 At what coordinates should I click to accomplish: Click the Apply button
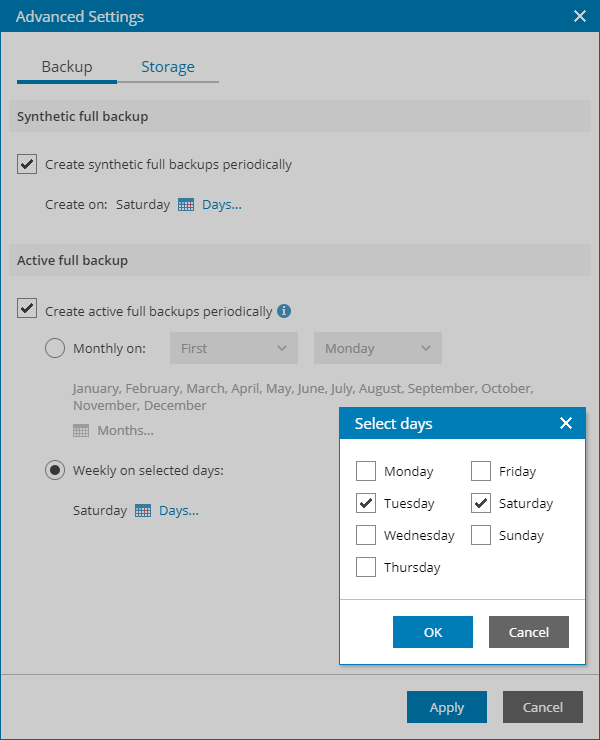pyautogui.click(x=447, y=707)
